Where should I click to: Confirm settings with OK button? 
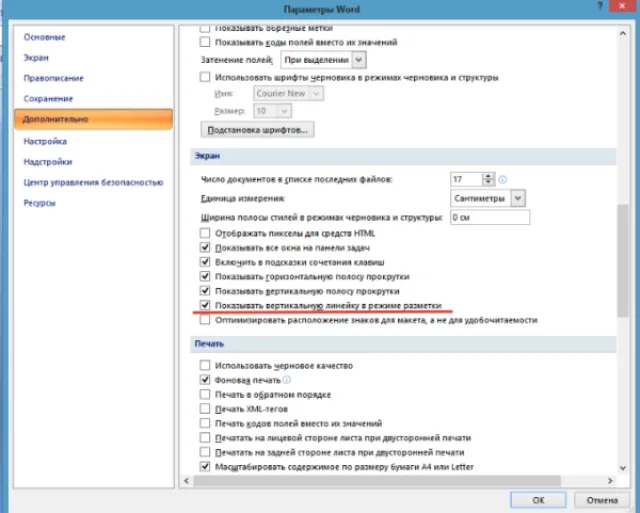click(538, 500)
